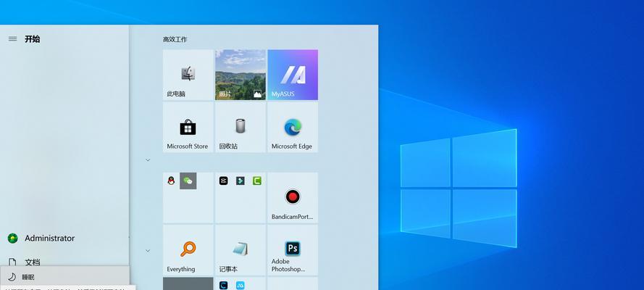Click the green Camtasia icon in the folder tile
The width and height of the screenshot is (644, 290).
coord(257,181)
